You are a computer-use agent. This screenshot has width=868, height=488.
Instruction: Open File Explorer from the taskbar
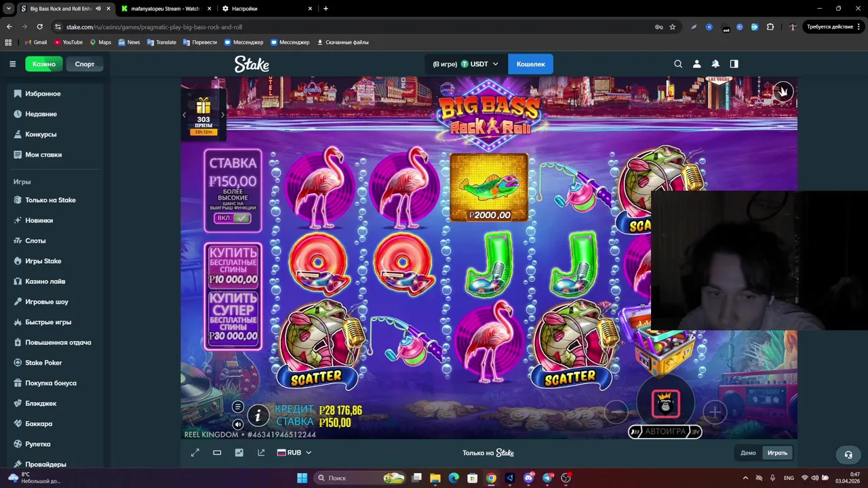435,478
